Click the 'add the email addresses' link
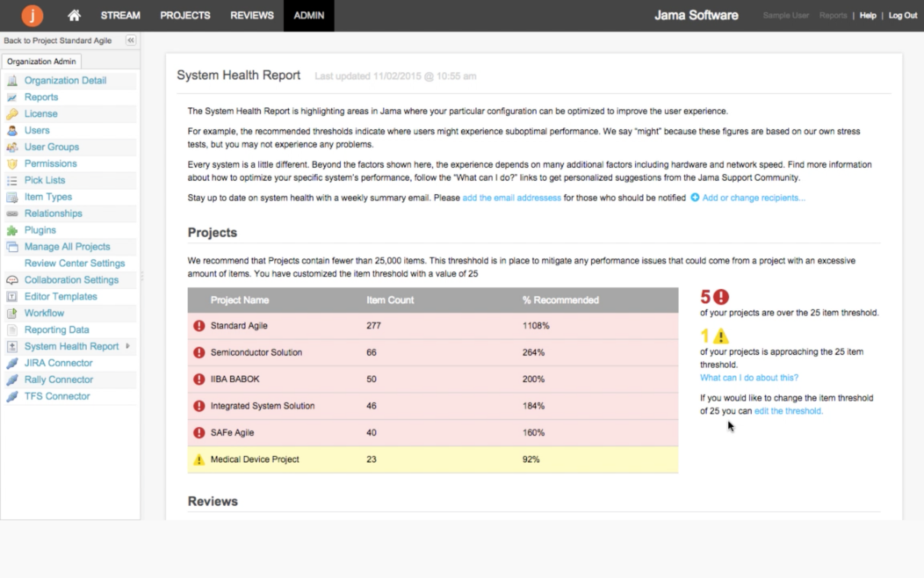Viewport: 924px width, 578px height. [x=512, y=198]
